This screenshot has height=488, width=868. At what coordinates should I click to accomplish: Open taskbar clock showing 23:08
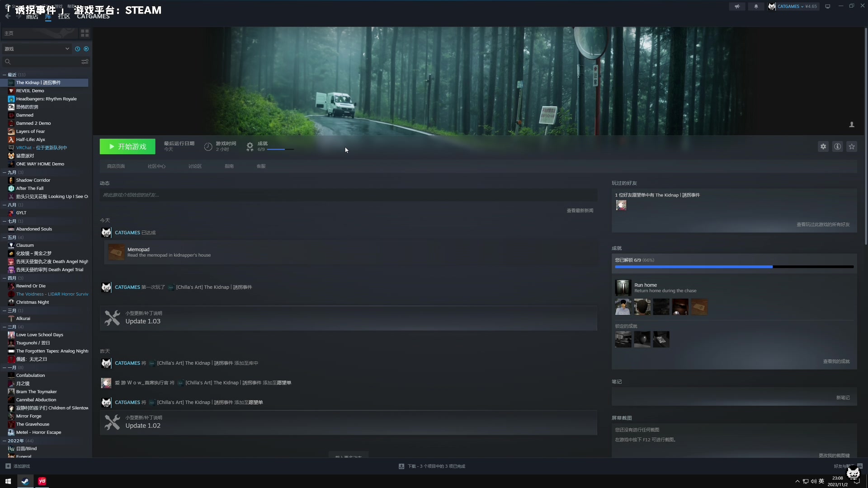(837, 481)
